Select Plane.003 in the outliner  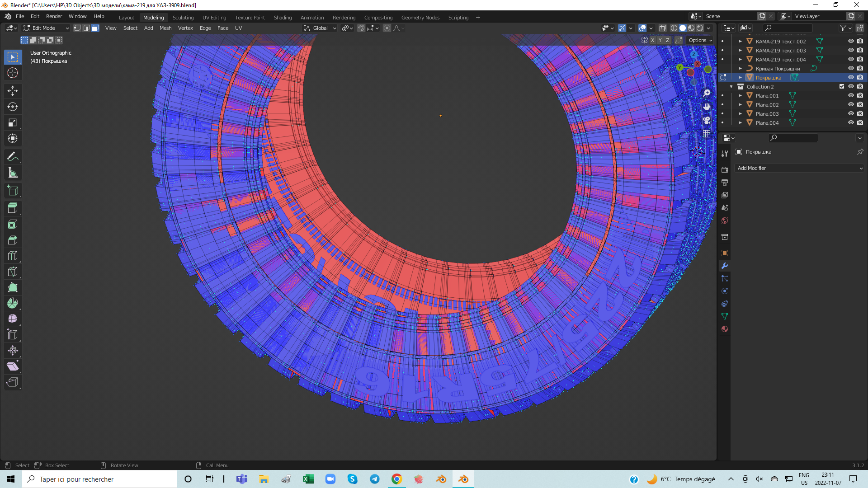(767, 114)
